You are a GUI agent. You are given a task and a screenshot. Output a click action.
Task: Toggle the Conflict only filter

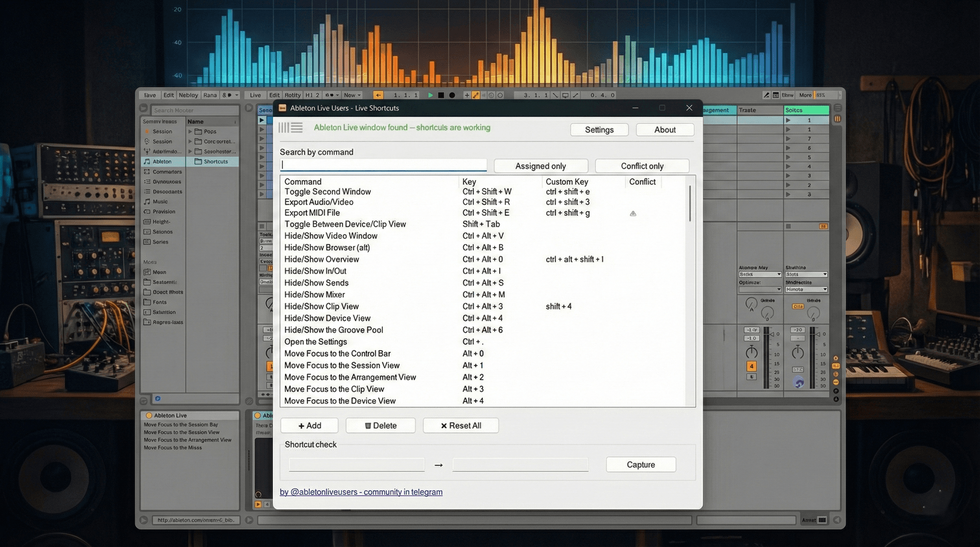click(642, 166)
